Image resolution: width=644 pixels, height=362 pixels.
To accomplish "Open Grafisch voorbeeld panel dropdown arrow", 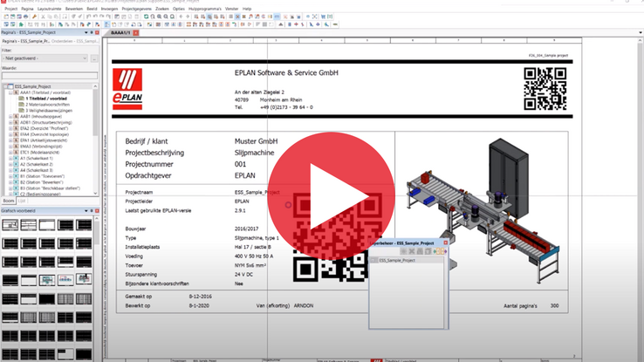I will click(86, 211).
